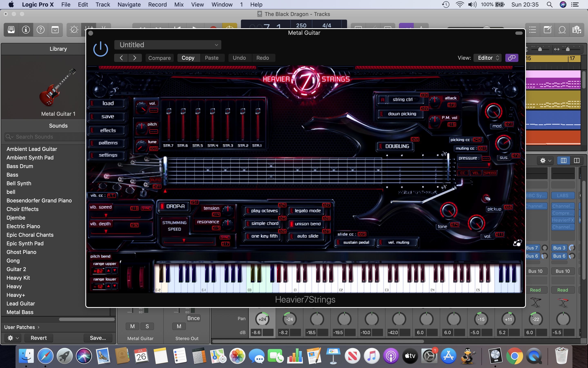Expand User Patches

(22, 327)
